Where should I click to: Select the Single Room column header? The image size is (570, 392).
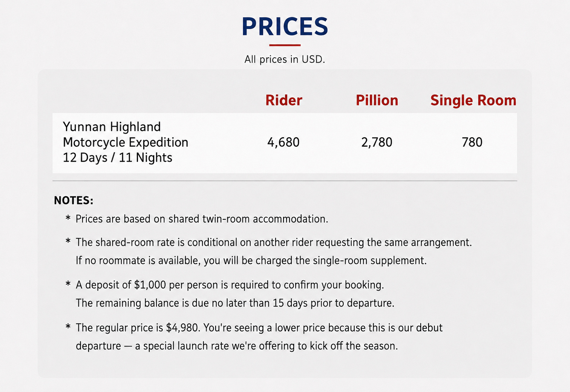[473, 101]
